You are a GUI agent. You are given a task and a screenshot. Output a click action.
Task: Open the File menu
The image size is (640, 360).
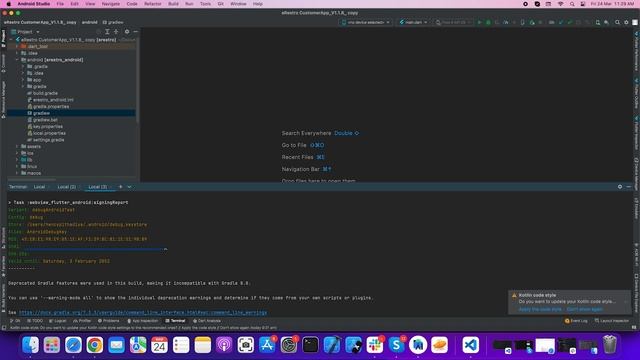click(x=60, y=4)
